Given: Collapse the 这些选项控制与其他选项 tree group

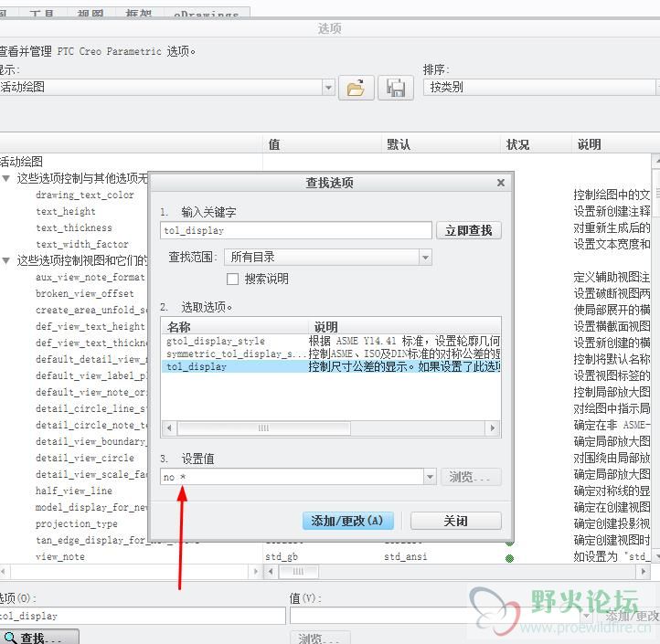Looking at the screenshot, I should (5, 178).
